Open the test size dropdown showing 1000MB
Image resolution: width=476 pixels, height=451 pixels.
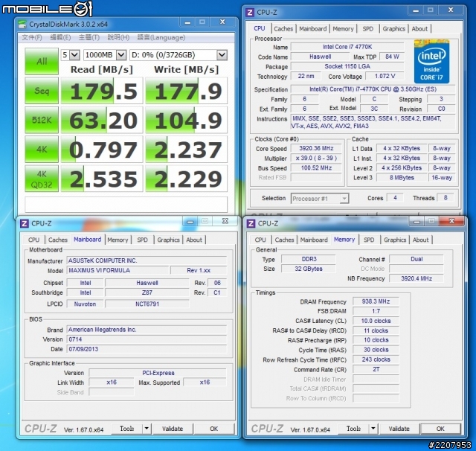pyautogui.click(x=105, y=55)
